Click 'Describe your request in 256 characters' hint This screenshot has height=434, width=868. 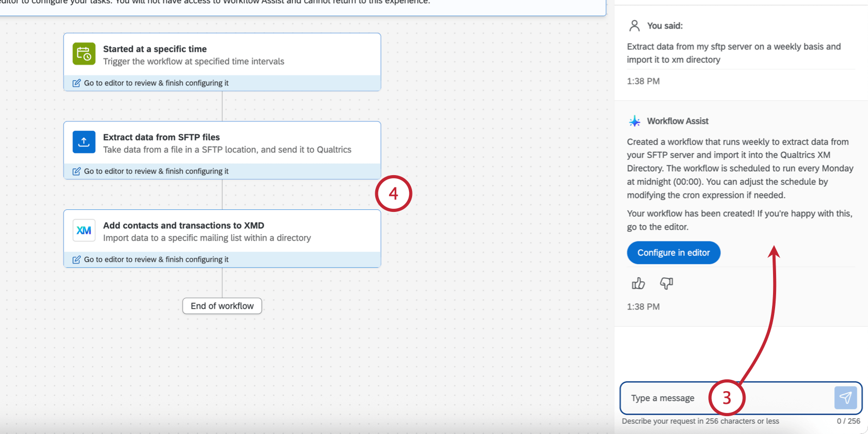tap(701, 421)
